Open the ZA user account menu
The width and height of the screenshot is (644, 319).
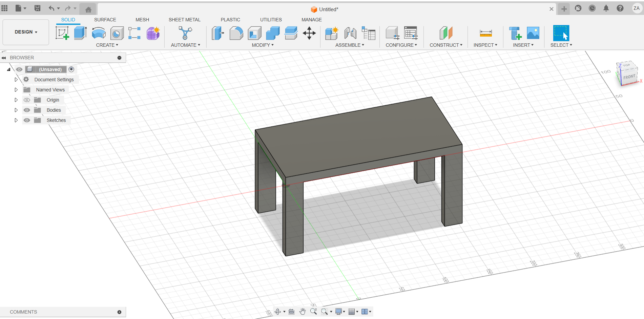tap(637, 8)
